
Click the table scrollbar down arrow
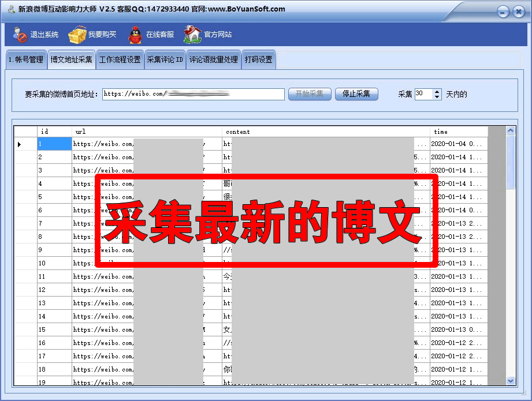[510, 381]
